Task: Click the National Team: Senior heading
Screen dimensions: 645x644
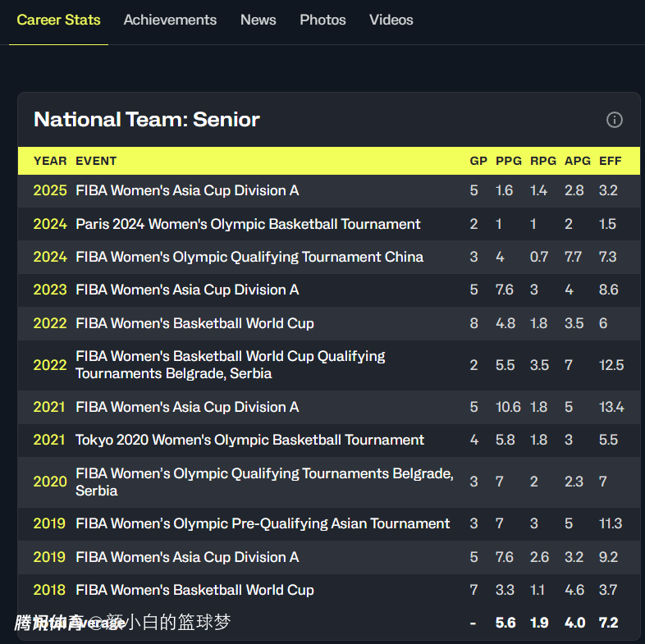Action: click(x=147, y=120)
